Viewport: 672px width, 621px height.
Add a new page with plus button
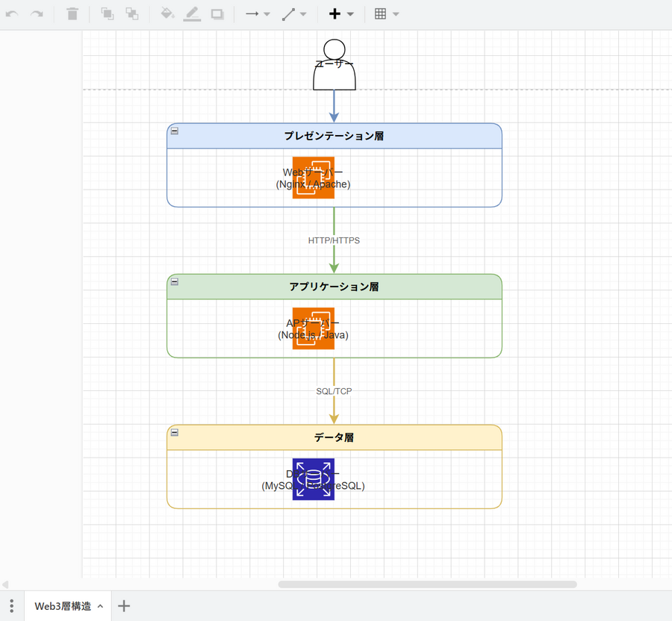(x=124, y=606)
